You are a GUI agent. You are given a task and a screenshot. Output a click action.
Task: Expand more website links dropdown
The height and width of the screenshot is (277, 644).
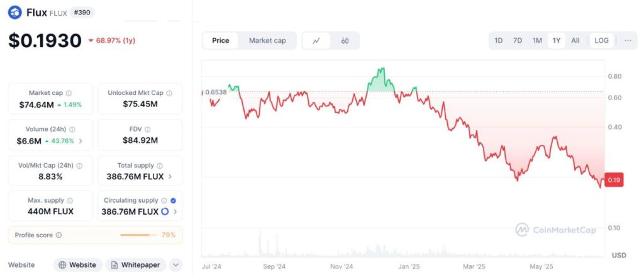(x=175, y=265)
